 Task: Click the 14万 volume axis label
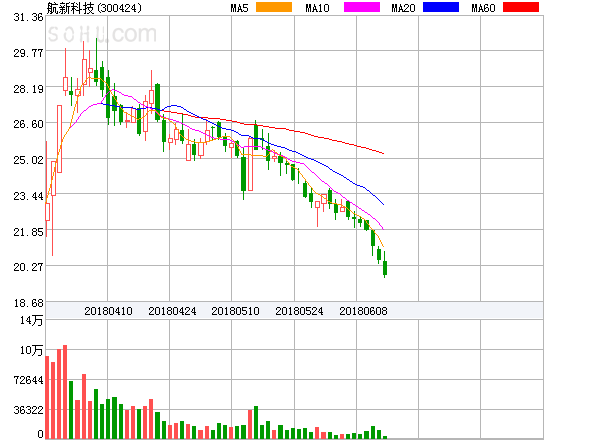tap(32, 320)
